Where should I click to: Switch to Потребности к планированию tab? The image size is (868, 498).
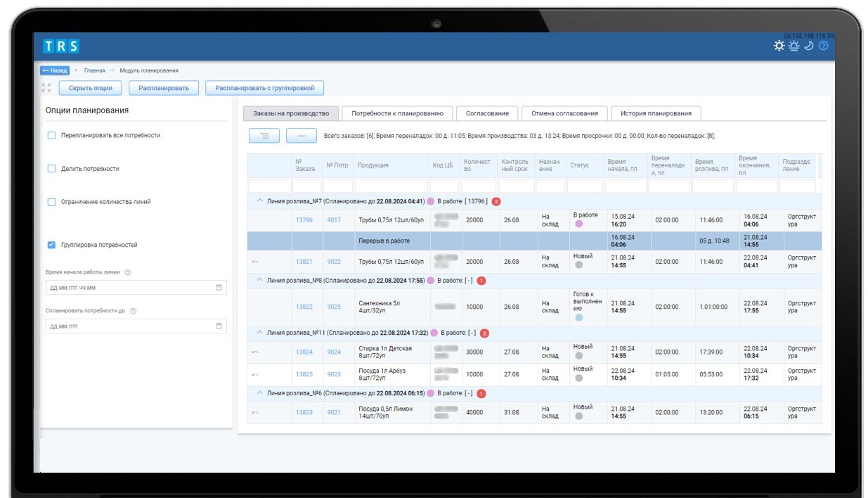pyautogui.click(x=397, y=113)
